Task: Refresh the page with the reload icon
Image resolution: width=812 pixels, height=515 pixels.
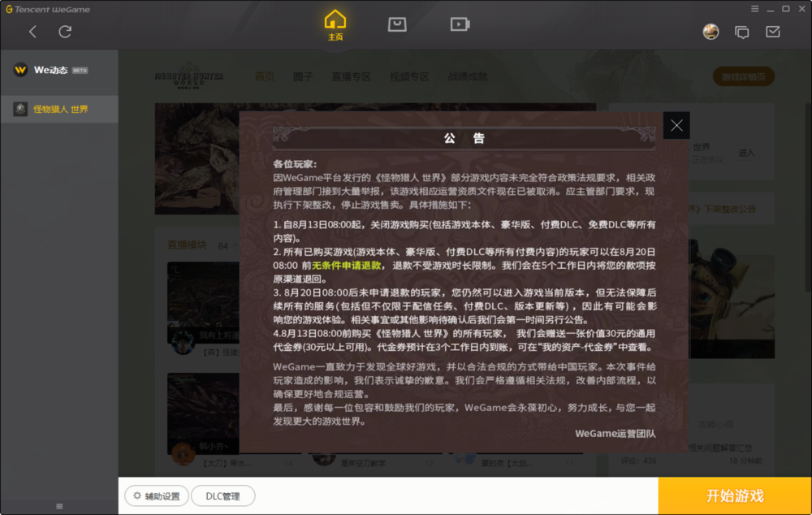Action: pyautogui.click(x=65, y=31)
